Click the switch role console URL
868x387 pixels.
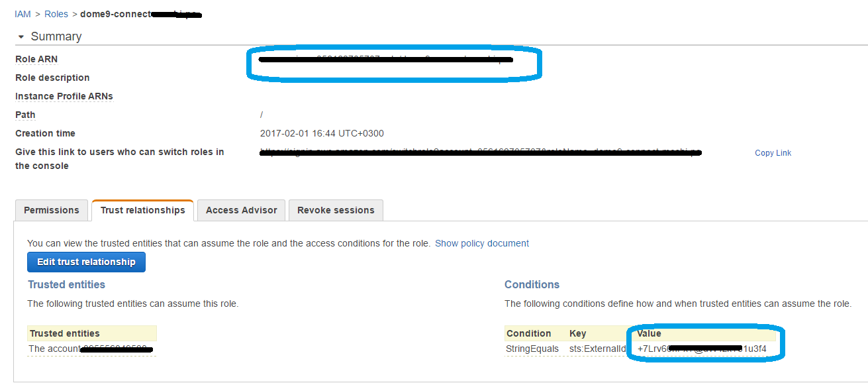(481, 152)
